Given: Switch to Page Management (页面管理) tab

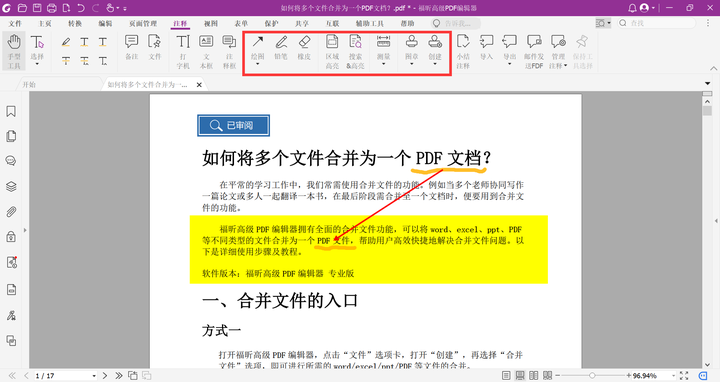Looking at the screenshot, I should (143, 23).
